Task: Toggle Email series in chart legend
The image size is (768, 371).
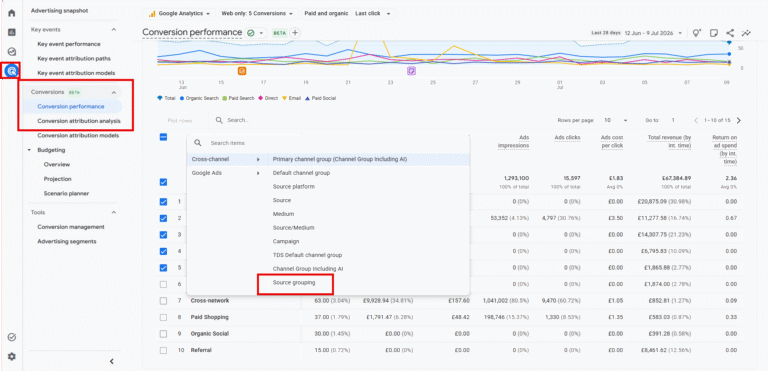Action: [x=291, y=98]
